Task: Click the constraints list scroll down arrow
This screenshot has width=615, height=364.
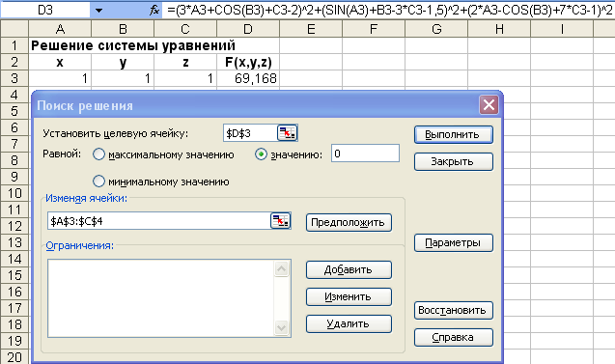Action: click(x=282, y=327)
